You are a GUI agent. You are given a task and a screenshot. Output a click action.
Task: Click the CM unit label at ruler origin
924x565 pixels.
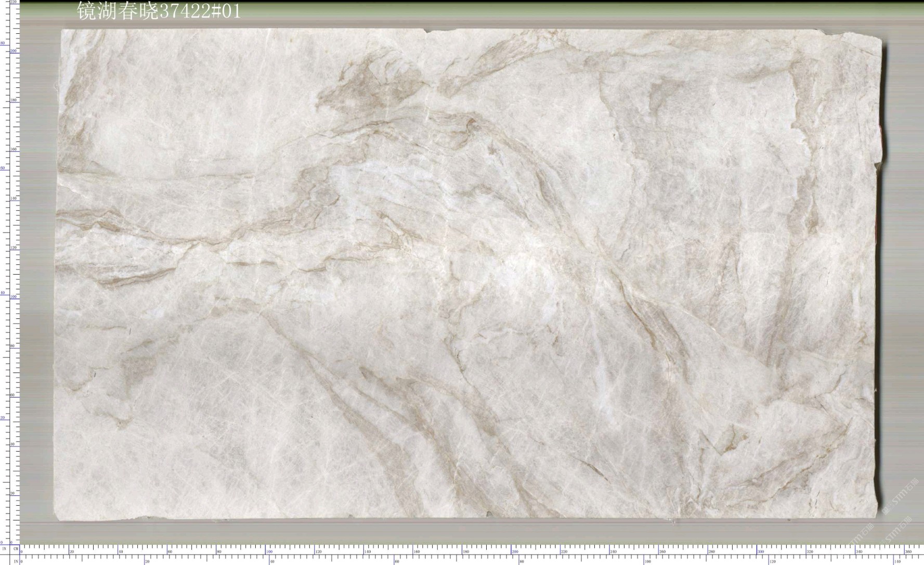click(x=16, y=548)
